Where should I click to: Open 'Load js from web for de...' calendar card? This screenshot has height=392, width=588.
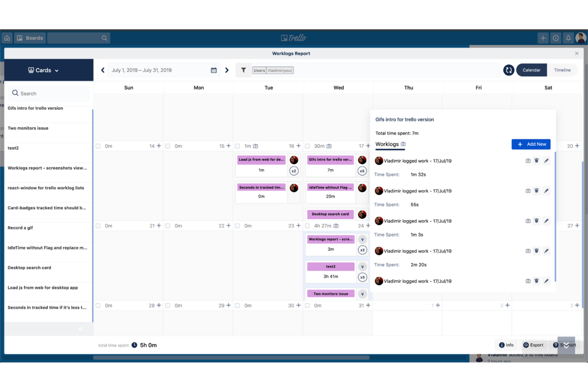(x=261, y=160)
